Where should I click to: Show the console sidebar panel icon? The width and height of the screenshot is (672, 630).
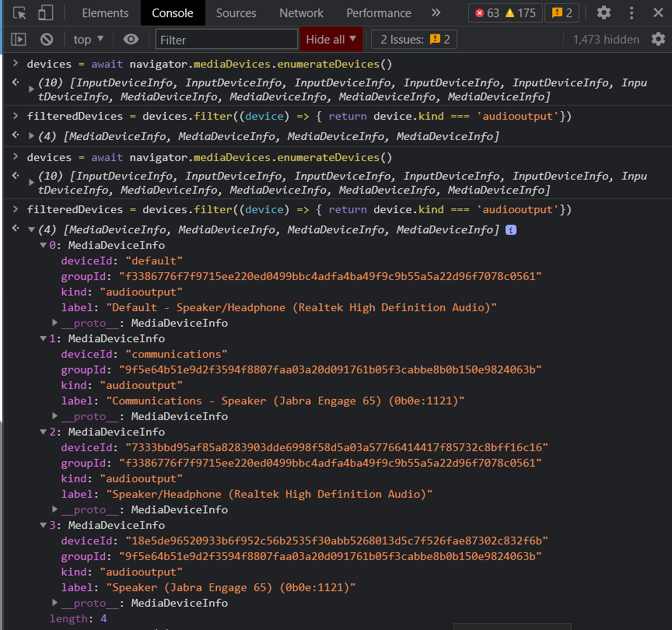coord(17,39)
